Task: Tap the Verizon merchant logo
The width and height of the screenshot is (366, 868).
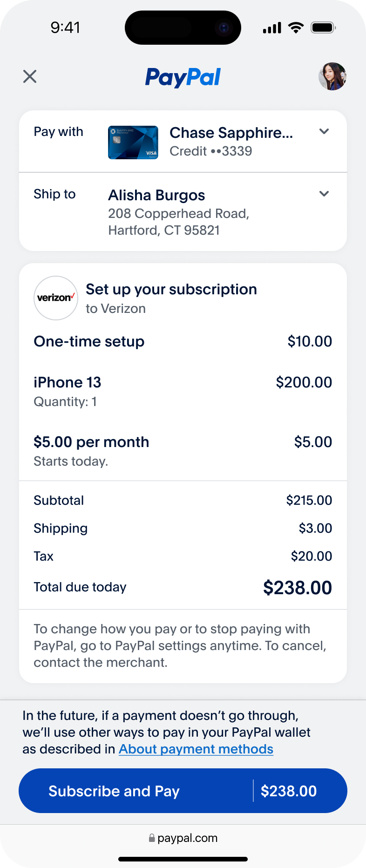Action: 56,298
